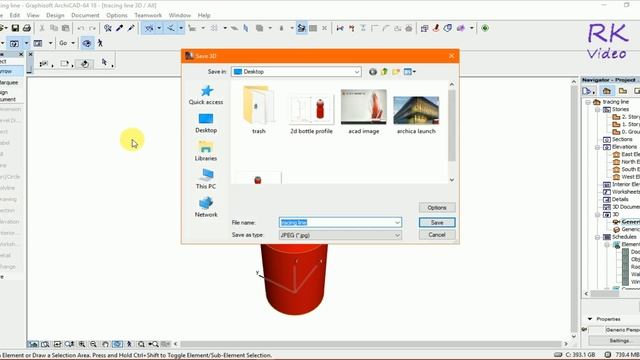Open the Edit menu
The image size is (640, 360).
click(x=15, y=15)
